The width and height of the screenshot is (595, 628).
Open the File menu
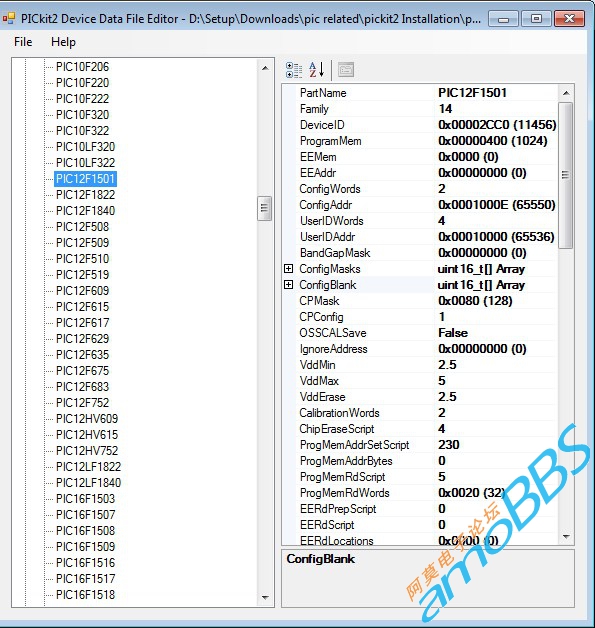[x=23, y=42]
